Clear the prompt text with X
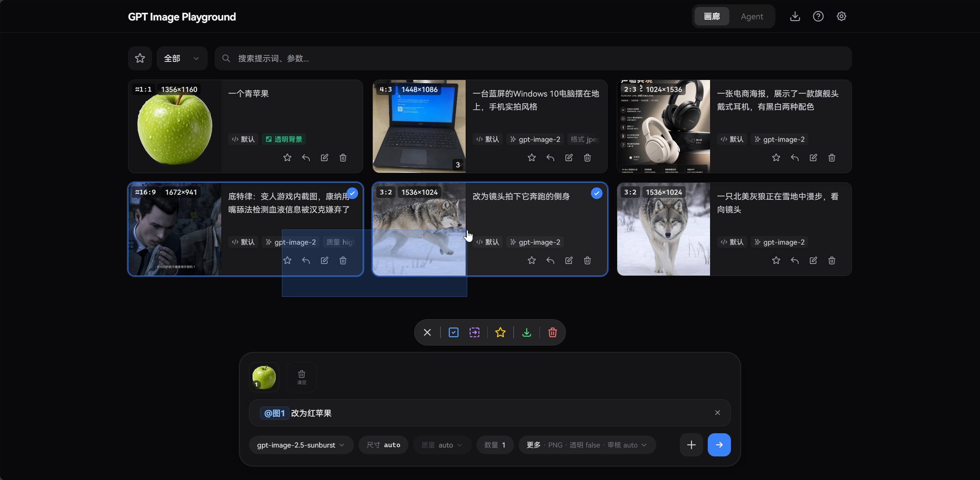The width and height of the screenshot is (980, 480). coord(717,413)
